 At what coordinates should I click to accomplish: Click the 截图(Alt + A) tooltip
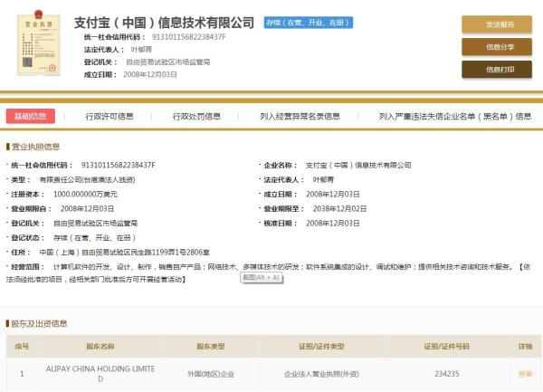point(262,277)
